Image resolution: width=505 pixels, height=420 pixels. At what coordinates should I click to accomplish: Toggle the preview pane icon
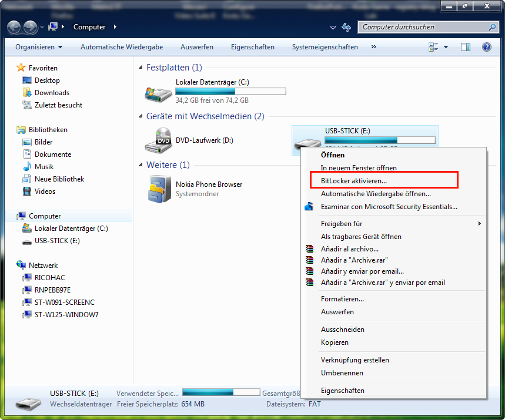coord(465,47)
